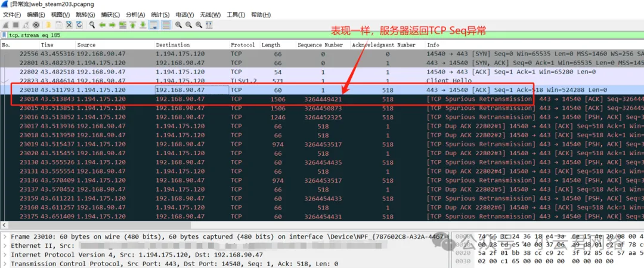Go back with the green left arrow
Viewport: 644px width, 268px height.
(103, 25)
